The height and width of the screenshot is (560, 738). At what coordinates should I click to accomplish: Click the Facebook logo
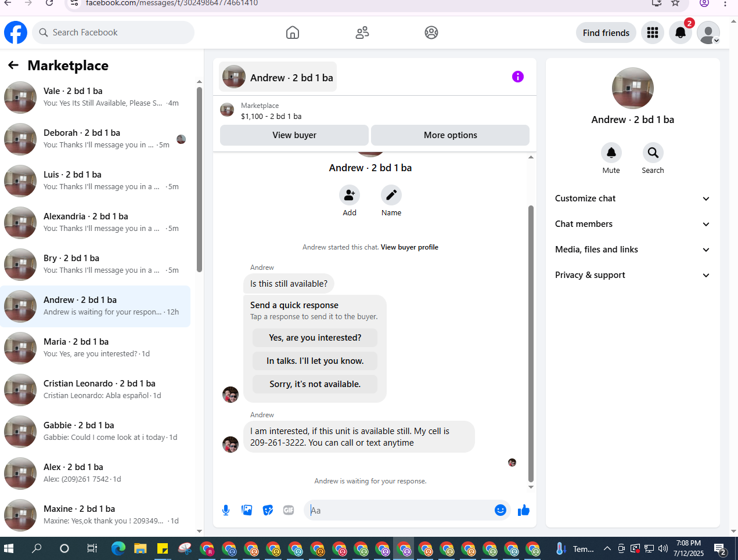[x=16, y=32]
